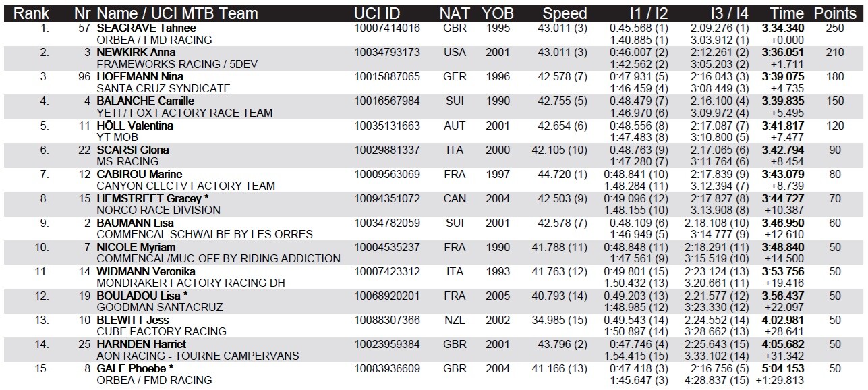Click the Points column header
868x390 pixels.
834,13
